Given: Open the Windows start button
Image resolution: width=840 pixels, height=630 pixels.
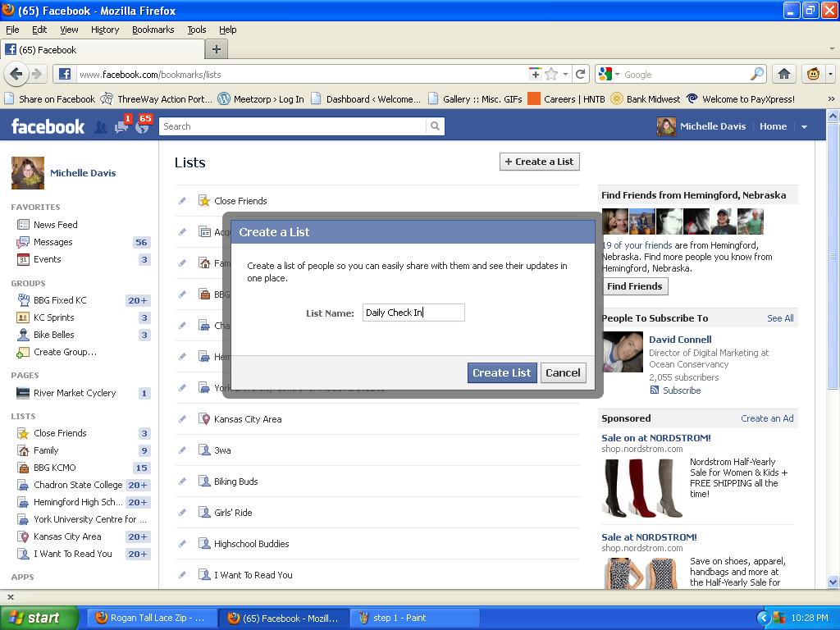Looking at the screenshot, I should pos(39,618).
